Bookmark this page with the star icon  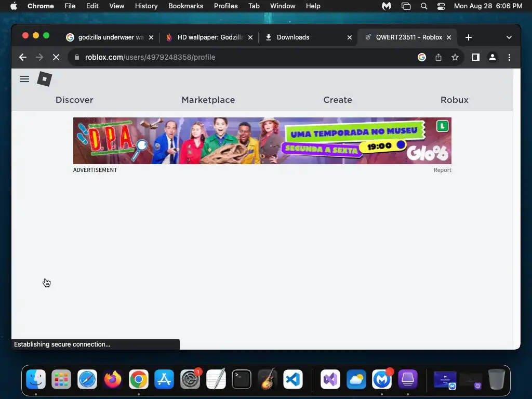pos(455,57)
